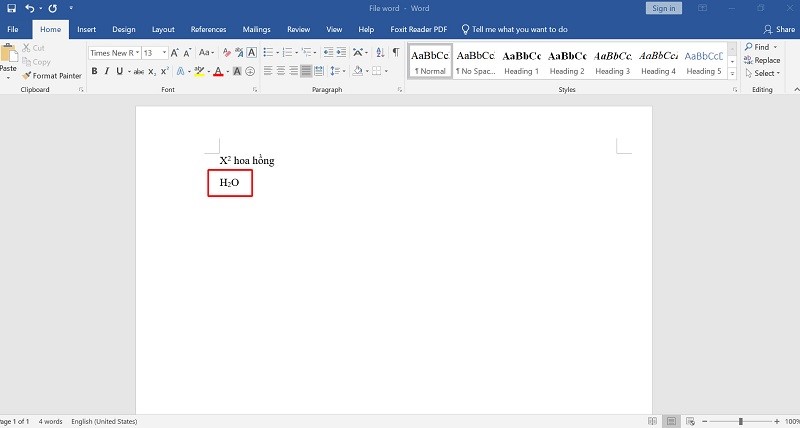Click the Tell me what you want to do box

pos(514,30)
